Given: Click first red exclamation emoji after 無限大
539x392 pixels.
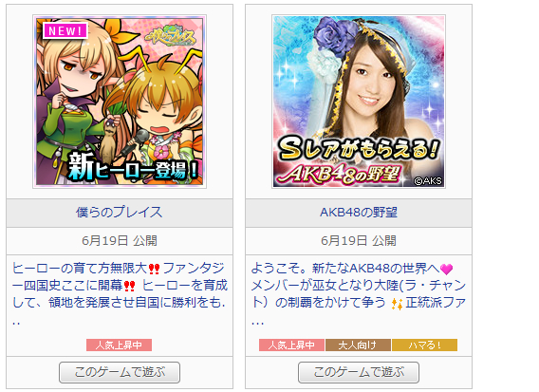Looking at the screenshot, I should (x=154, y=269).
